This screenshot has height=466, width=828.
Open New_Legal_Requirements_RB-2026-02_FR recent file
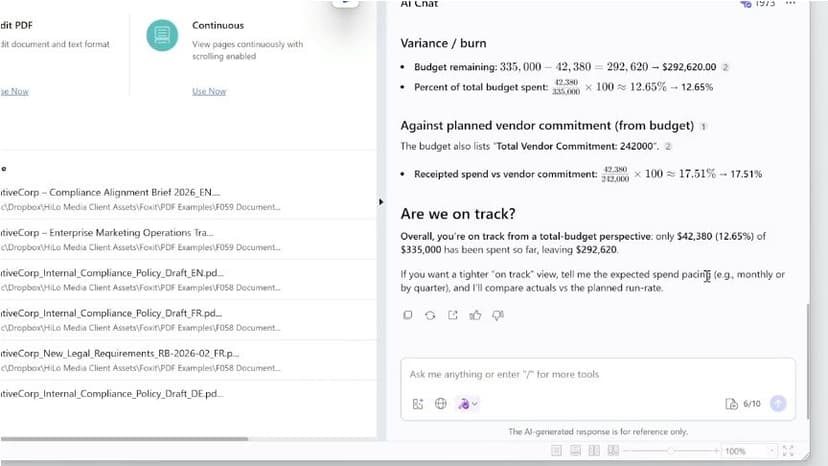(x=187, y=360)
